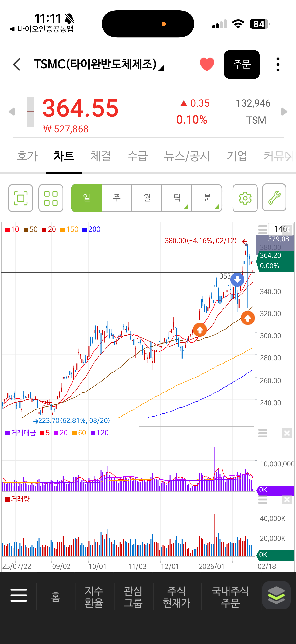Close the 거래대금 indicator panel
This screenshot has height=644, width=296.
[x=287, y=433]
